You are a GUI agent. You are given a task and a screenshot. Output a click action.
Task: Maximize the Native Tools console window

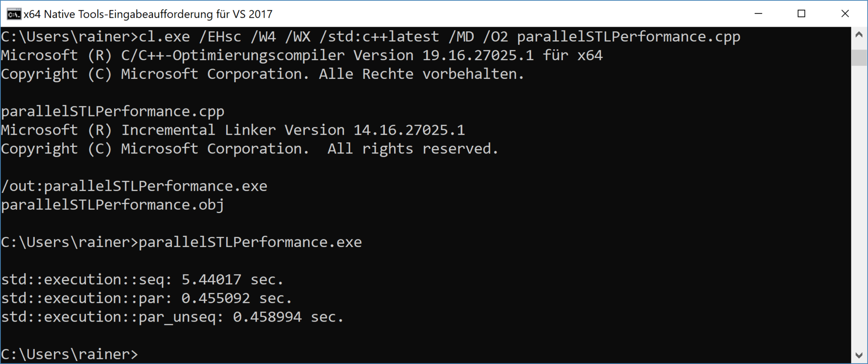pos(801,14)
